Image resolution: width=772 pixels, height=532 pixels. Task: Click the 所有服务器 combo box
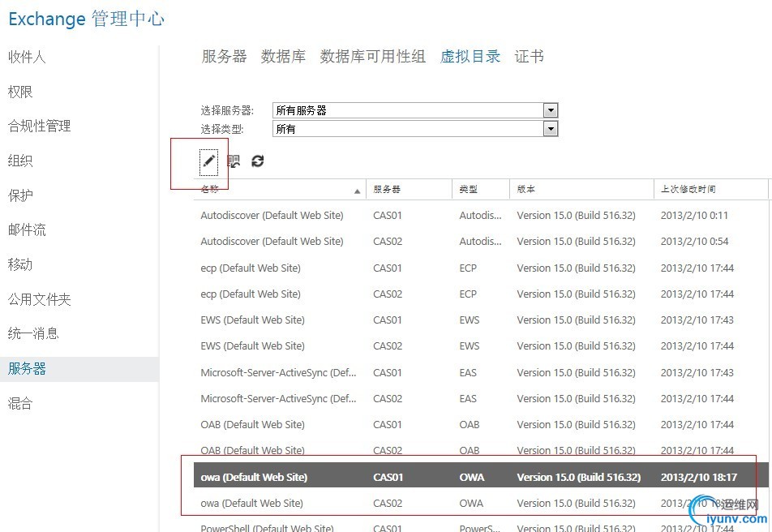[x=415, y=110]
